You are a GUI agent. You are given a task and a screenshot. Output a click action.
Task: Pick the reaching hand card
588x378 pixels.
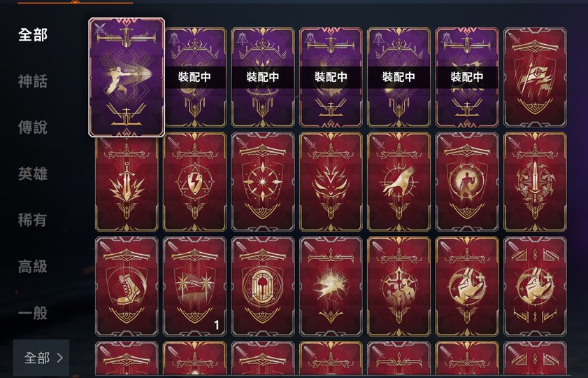[x=399, y=182]
